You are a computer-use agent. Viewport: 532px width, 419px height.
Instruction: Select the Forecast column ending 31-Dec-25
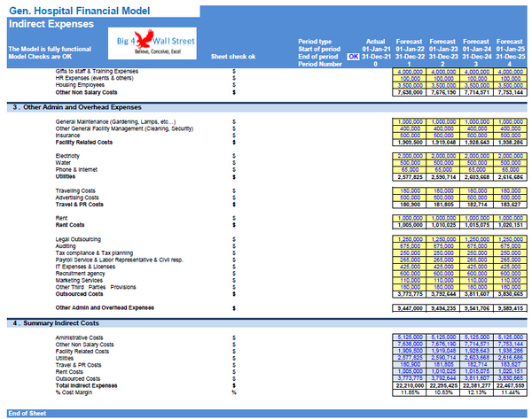(x=509, y=42)
